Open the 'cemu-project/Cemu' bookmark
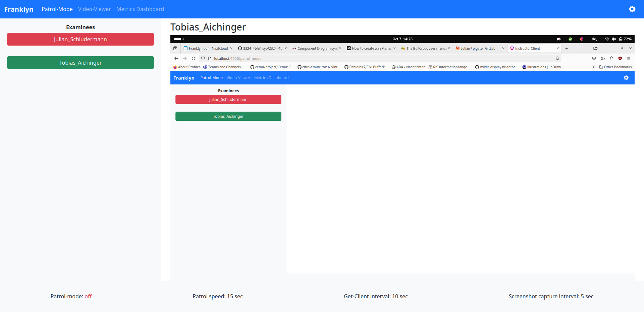 (272, 67)
